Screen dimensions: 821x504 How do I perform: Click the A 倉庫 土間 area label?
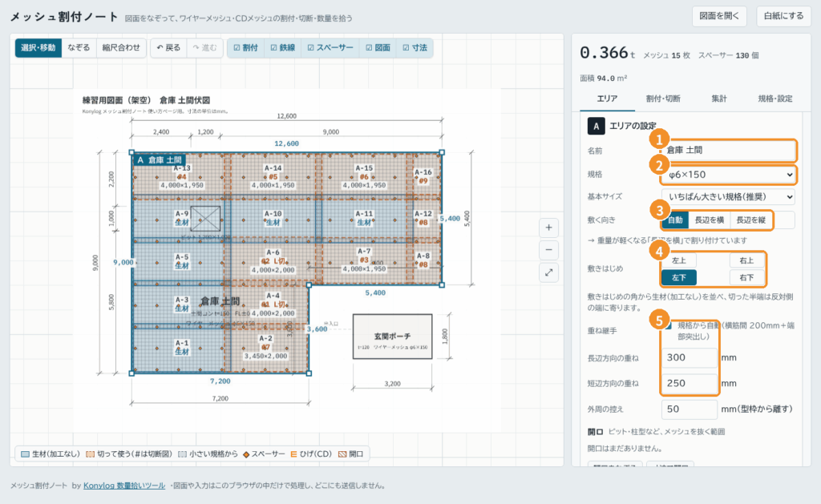160,160
